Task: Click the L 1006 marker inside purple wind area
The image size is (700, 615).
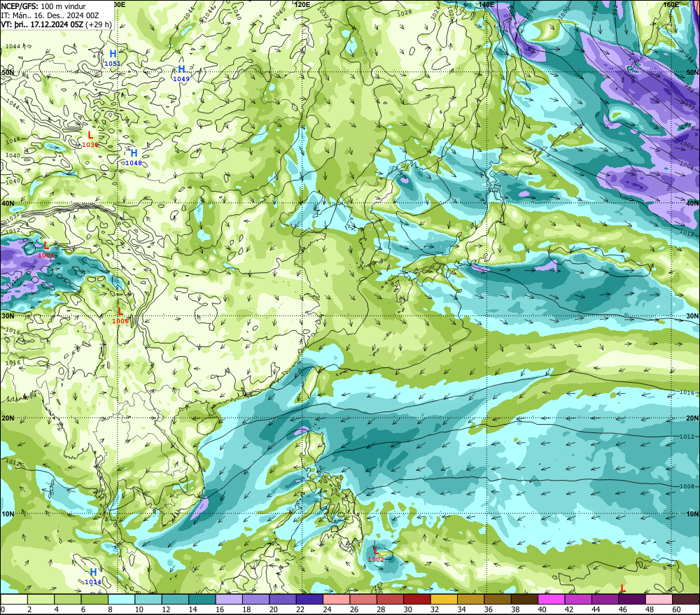Action: (x=46, y=246)
